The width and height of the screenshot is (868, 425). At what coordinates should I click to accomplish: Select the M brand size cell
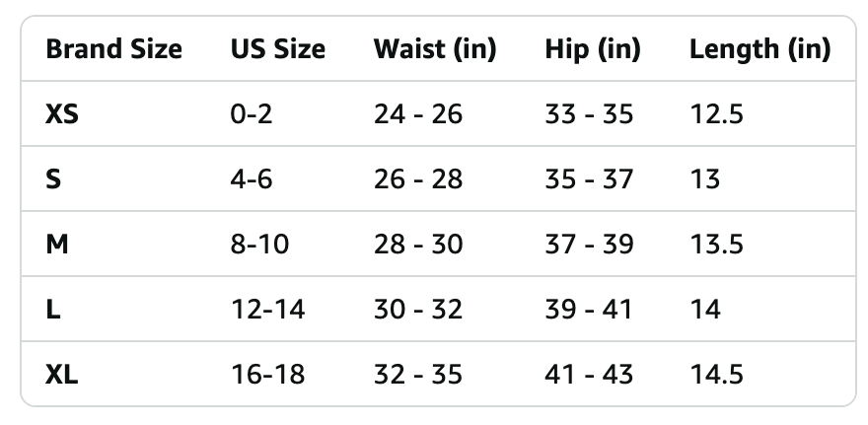point(57,244)
